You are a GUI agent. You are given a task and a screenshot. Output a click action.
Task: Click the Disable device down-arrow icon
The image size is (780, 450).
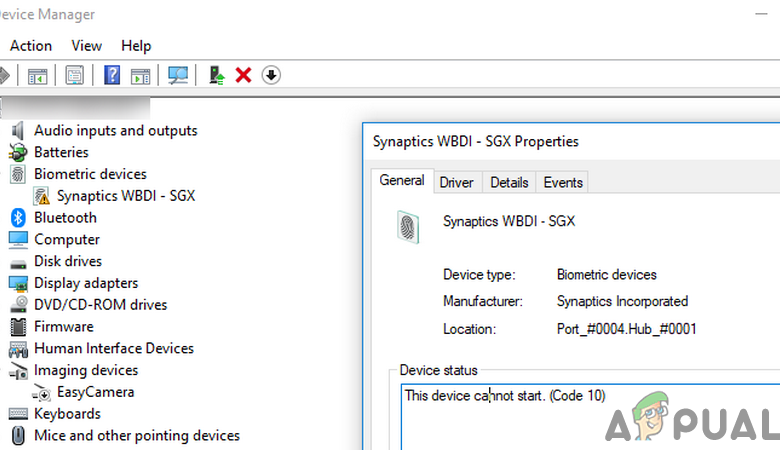pos(271,75)
